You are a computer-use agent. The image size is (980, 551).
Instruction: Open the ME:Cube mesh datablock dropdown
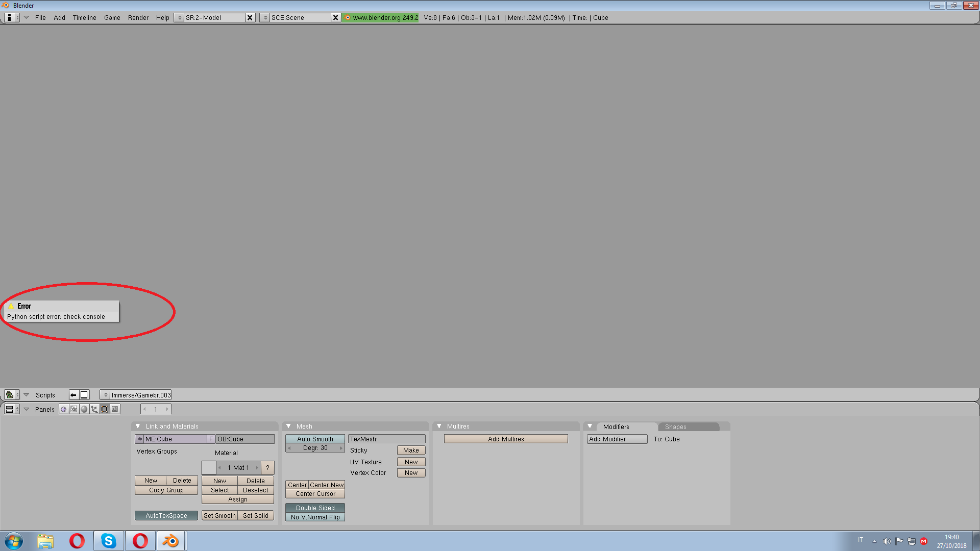point(139,439)
